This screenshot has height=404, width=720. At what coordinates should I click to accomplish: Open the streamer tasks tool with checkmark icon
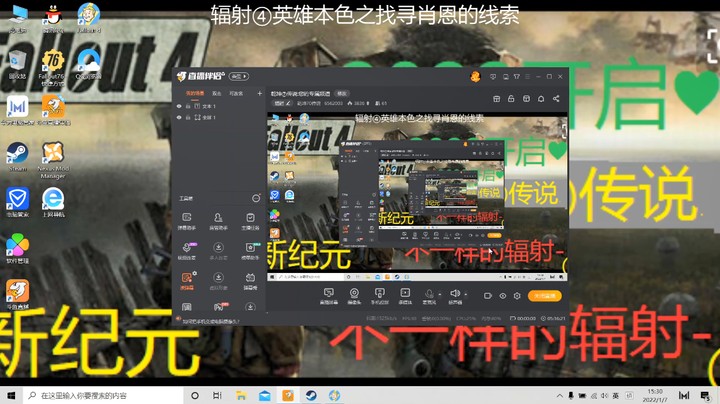coord(250,221)
